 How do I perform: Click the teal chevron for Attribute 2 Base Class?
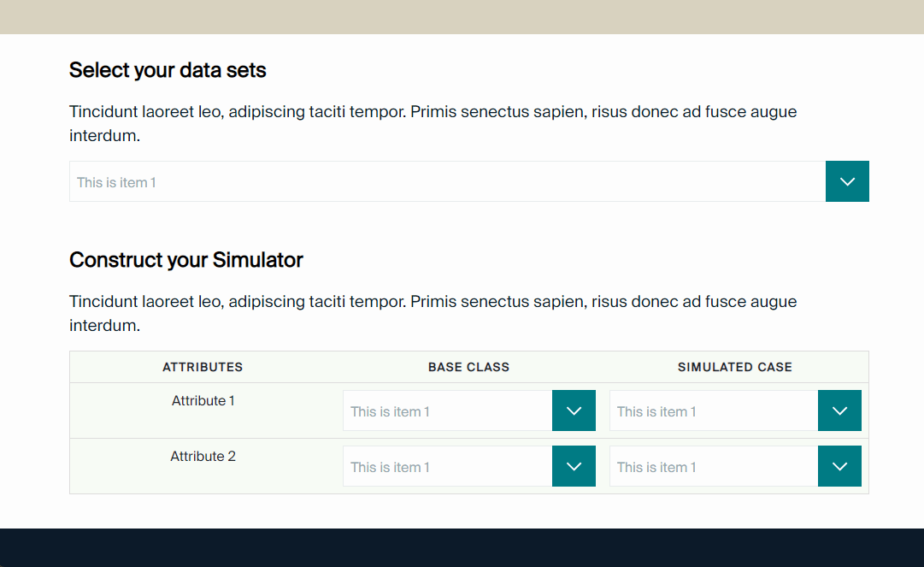pos(574,466)
